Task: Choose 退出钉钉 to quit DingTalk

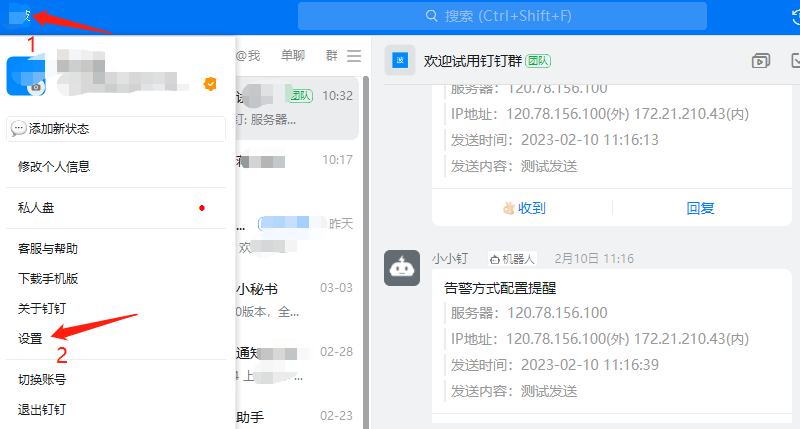Action: pyautogui.click(x=42, y=410)
